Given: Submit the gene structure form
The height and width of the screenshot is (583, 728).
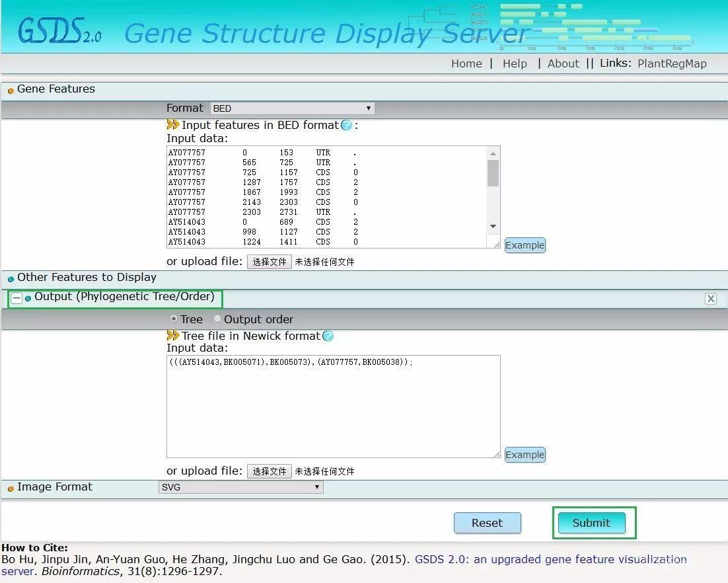Looking at the screenshot, I should click(591, 523).
